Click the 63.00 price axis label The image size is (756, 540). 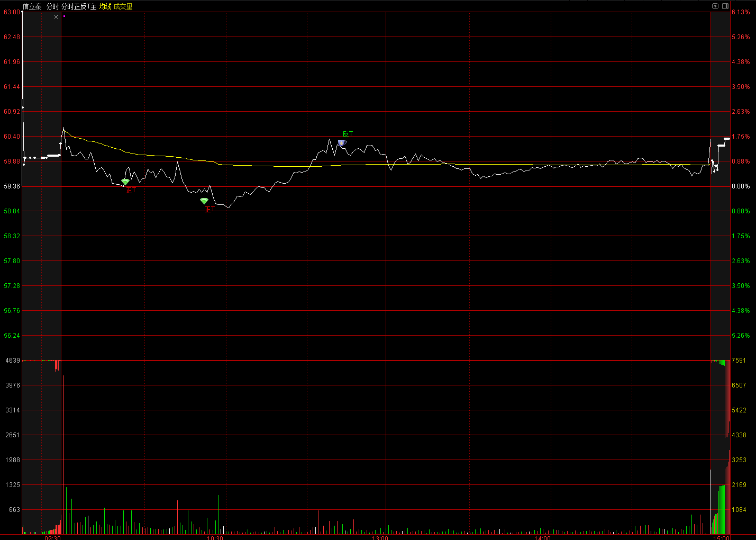(12, 12)
